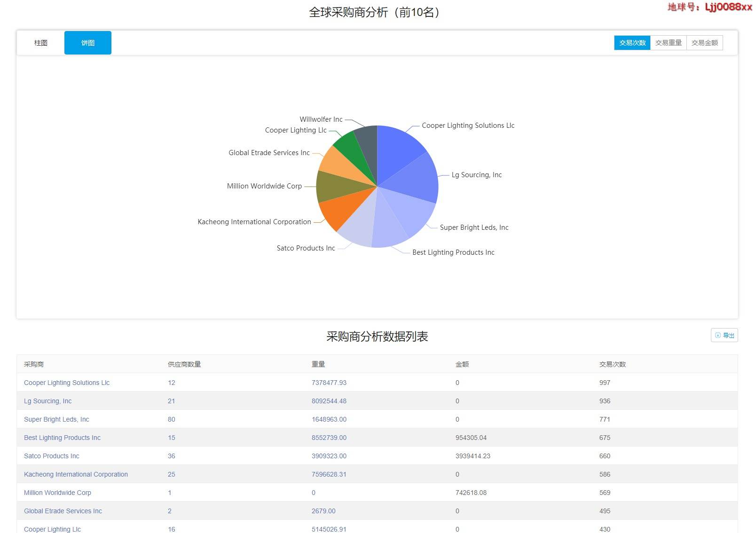Click the 供应商数量 column header
This screenshot has width=756, height=533.
(184, 364)
